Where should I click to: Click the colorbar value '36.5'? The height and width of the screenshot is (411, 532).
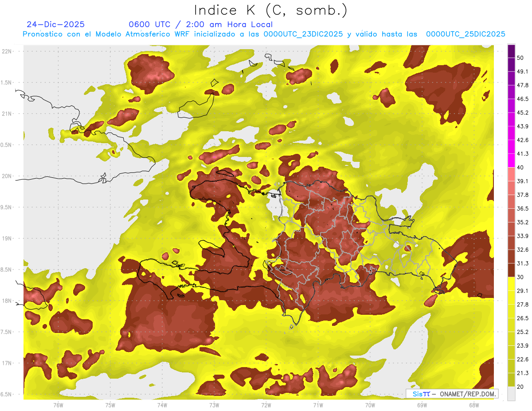pos(523,208)
